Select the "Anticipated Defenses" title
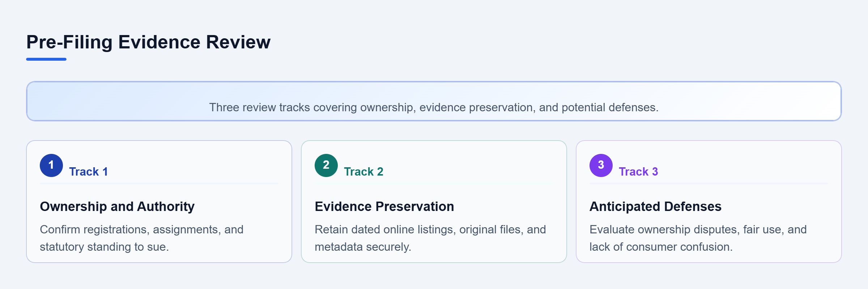 click(655, 206)
